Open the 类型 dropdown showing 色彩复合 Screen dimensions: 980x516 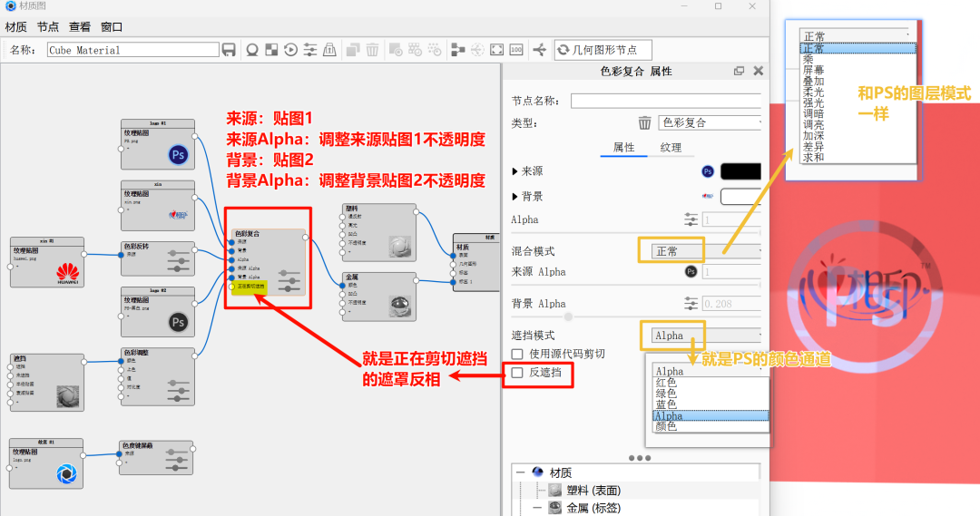tap(710, 122)
